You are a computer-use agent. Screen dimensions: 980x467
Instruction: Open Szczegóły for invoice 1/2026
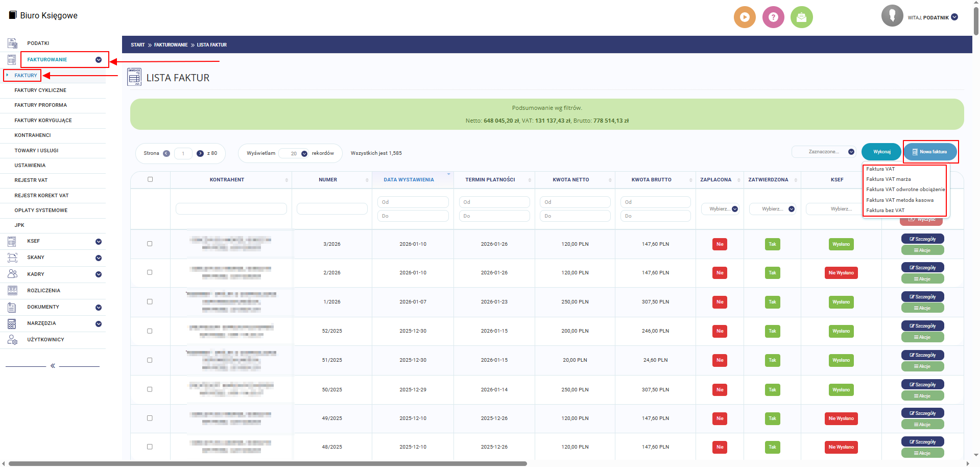coord(922,297)
